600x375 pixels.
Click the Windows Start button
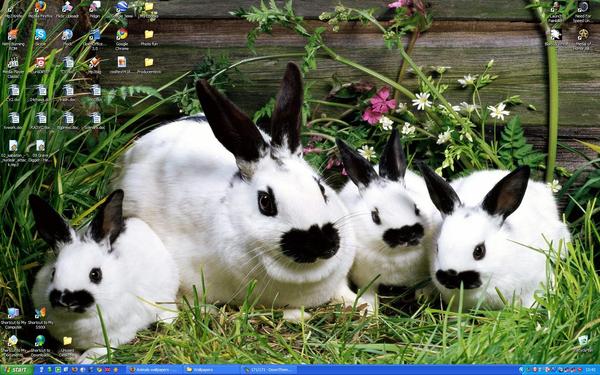pos(16,370)
